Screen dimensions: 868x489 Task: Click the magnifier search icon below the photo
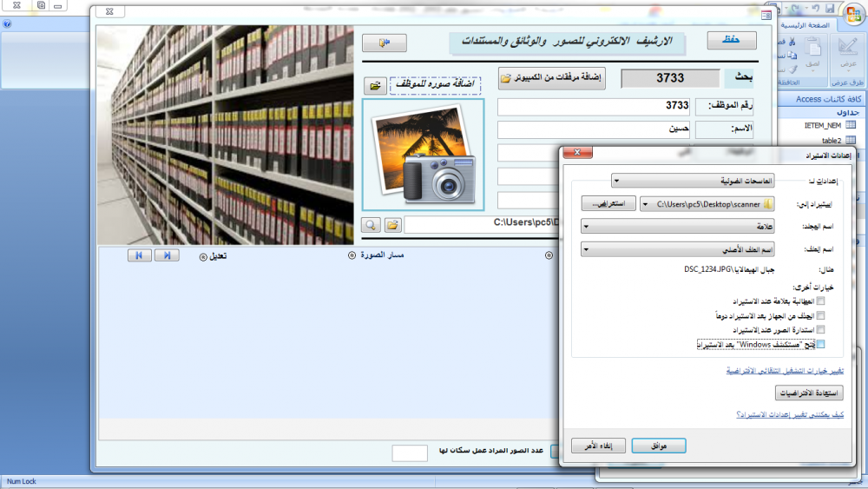[x=371, y=225]
